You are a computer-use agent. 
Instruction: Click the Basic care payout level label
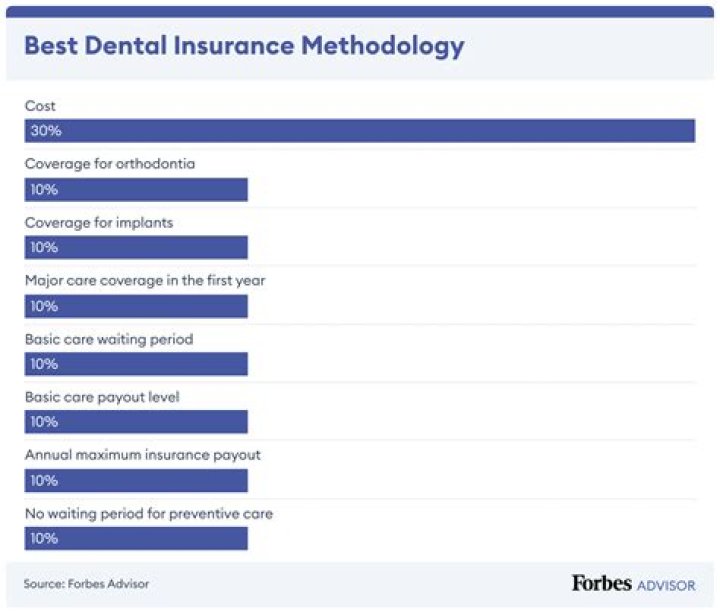click(x=101, y=397)
